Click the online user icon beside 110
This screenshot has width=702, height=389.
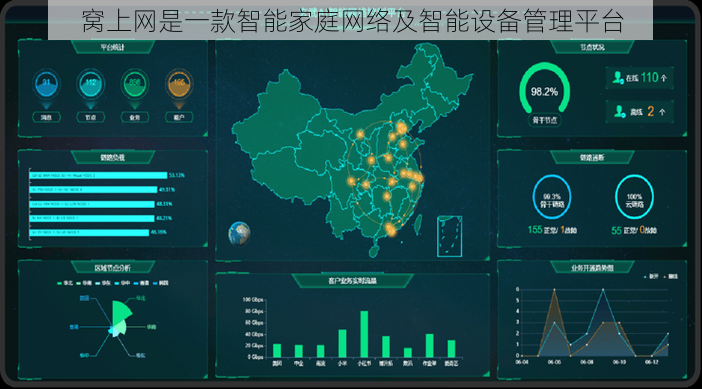[618, 78]
